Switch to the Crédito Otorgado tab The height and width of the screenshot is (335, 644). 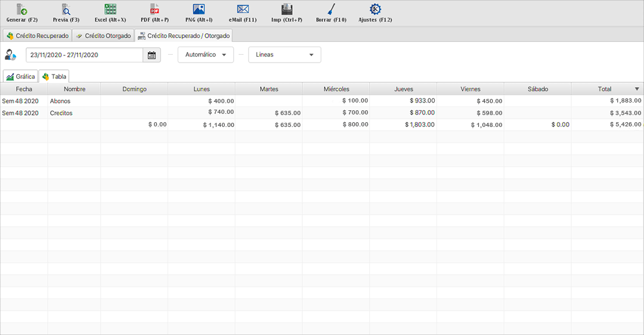pyautogui.click(x=103, y=36)
